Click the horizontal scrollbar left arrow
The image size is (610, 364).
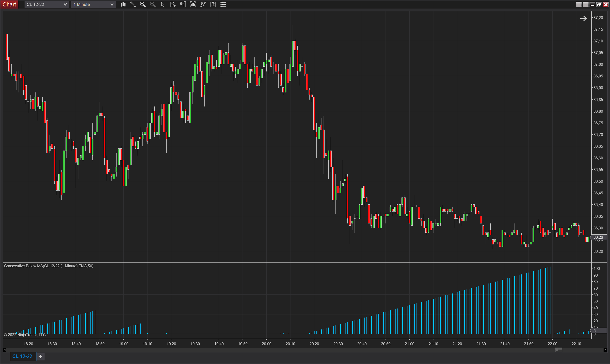click(x=5, y=350)
